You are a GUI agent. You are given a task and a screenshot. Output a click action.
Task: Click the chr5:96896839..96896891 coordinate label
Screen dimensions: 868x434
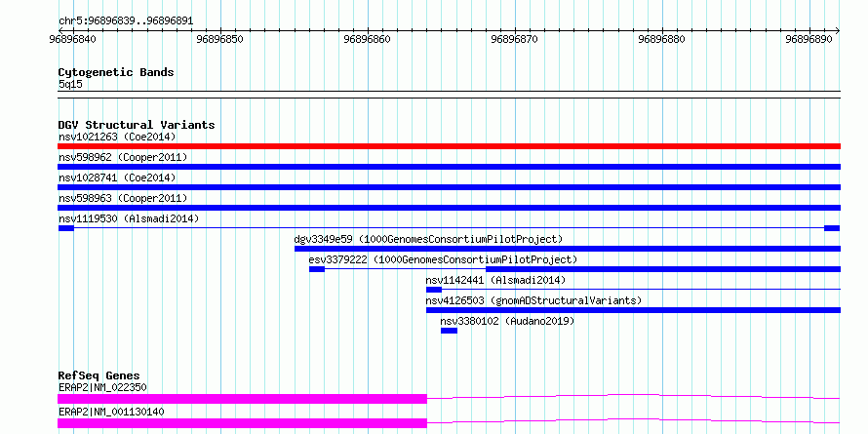(x=126, y=21)
